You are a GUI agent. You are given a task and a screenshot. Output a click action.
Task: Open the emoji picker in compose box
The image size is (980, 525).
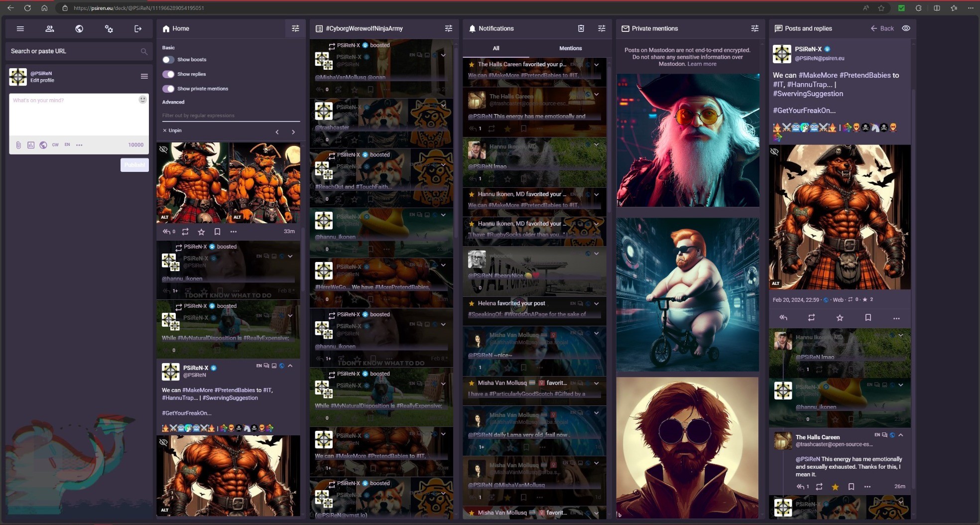coord(142,100)
